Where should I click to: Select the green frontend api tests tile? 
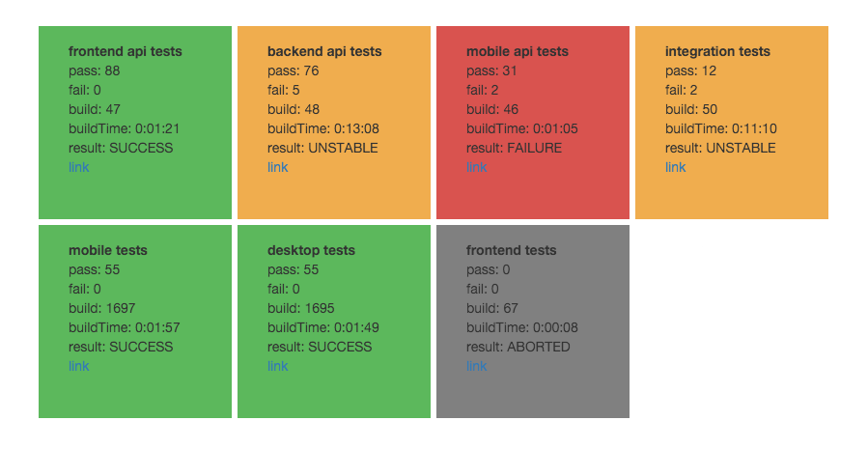pos(135,123)
